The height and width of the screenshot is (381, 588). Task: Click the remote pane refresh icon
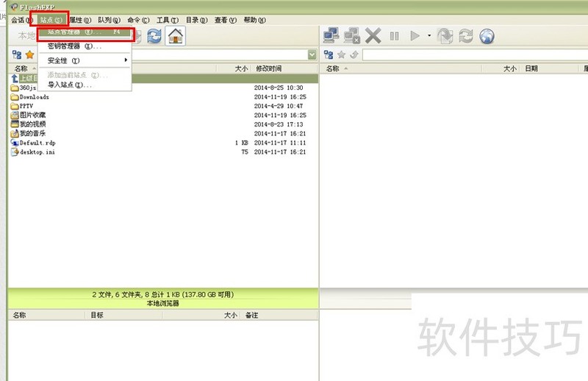[466, 36]
